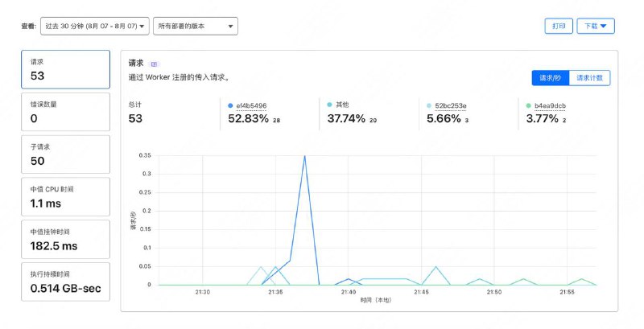Click the 52bc253e version link
Viewport: 644px width, 329px height.
(451, 105)
